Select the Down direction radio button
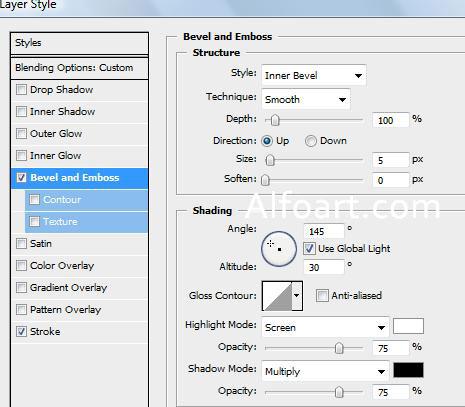465x407 pixels. pos(311,141)
